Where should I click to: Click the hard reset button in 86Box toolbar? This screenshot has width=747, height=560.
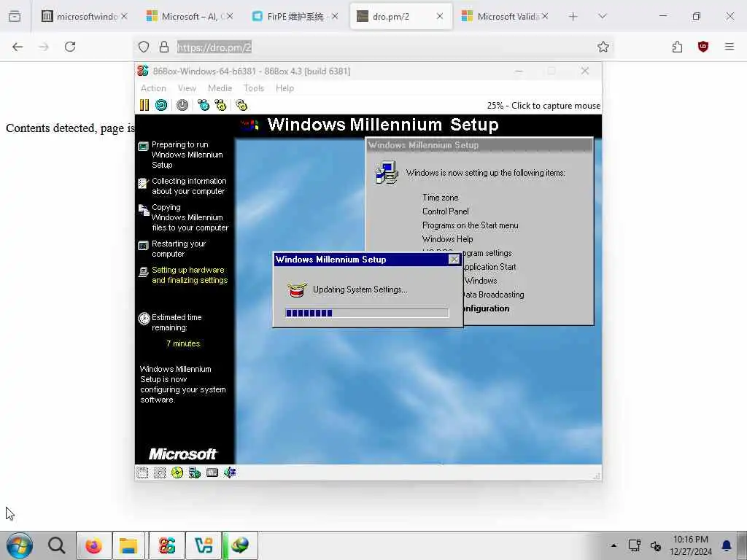(161, 105)
